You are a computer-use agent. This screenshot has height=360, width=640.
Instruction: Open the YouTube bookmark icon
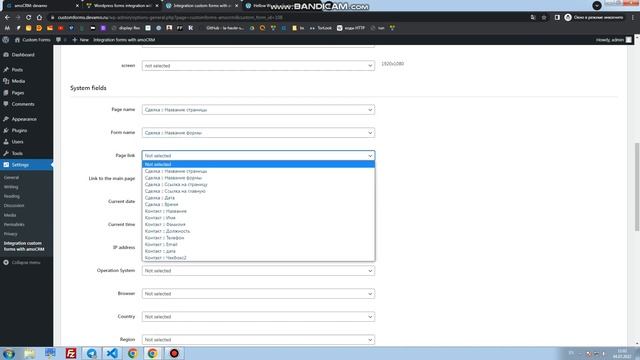tap(60, 28)
